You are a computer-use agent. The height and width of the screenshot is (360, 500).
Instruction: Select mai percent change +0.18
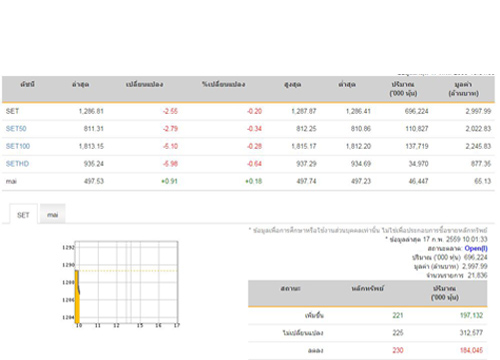point(253,181)
